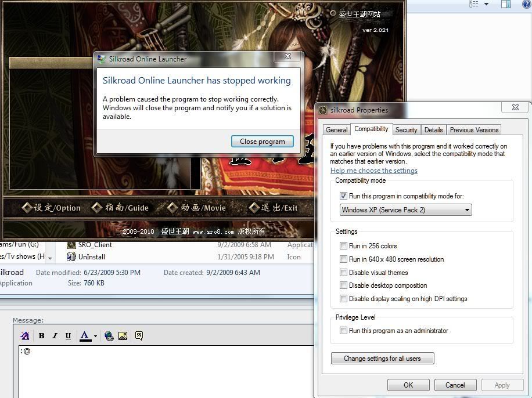Click the Size value 760 KB
This screenshot has height=398, width=532.
(x=94, y=283)
